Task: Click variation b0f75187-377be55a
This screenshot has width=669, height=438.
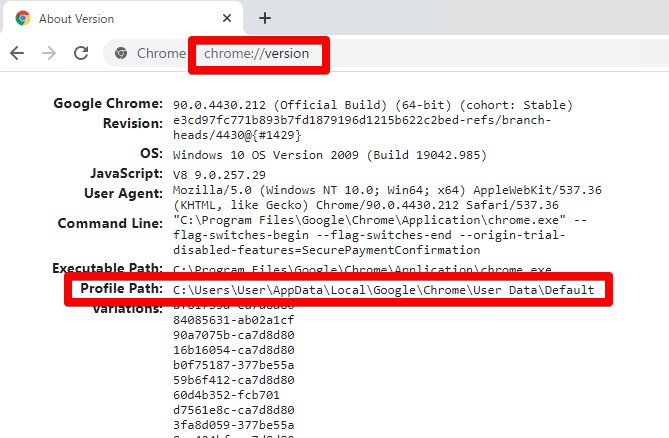Action: coord(234,365)
